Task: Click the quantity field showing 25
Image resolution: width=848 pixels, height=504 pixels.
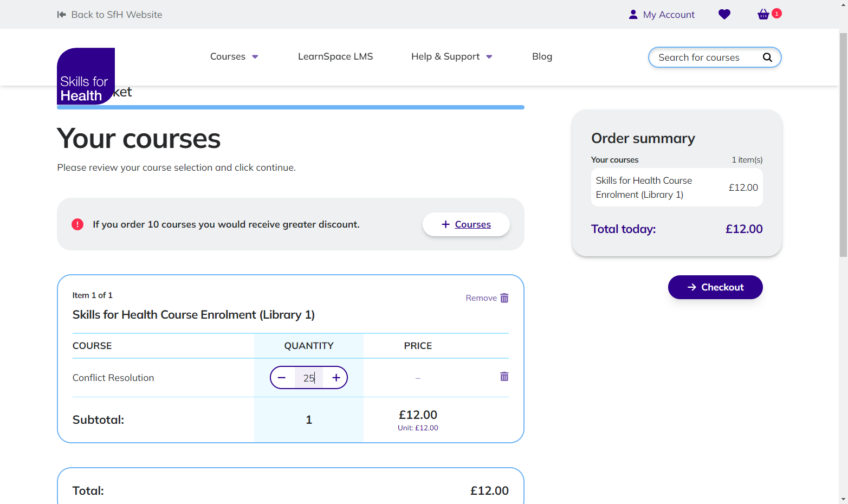Action: tap(309, 378)
